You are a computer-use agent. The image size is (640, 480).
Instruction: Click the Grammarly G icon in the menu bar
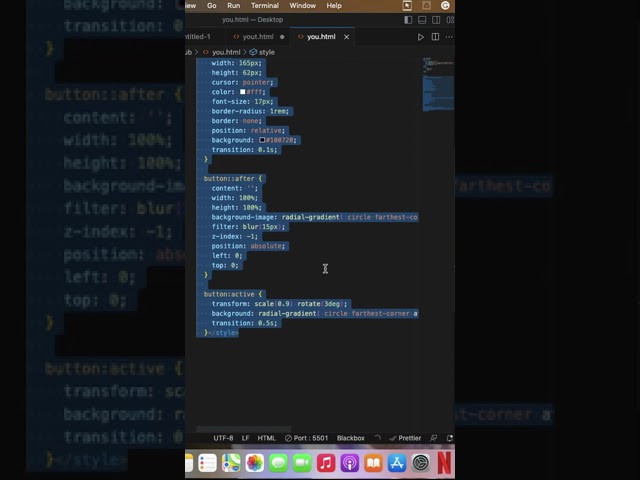point(445,5)
